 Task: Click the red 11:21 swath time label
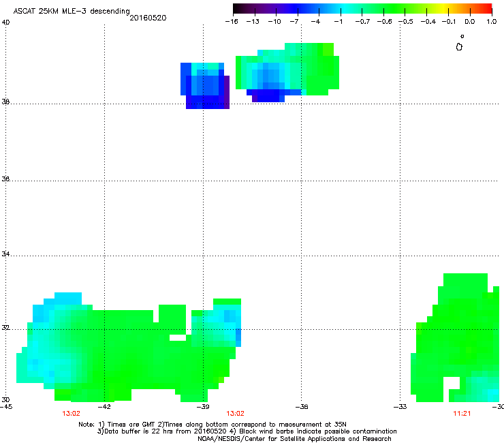pyautogui.click(x=462, y=414)
